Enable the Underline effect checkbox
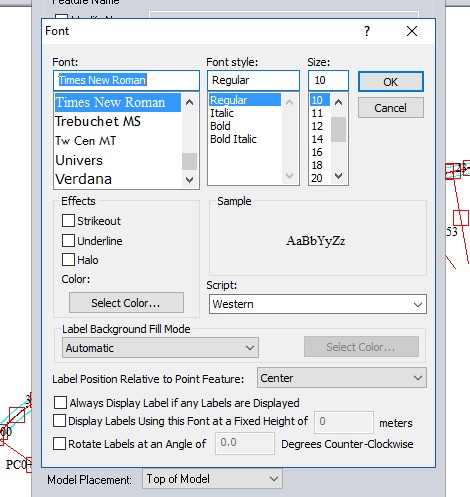The image size is (470, 497). coord(68,240)
